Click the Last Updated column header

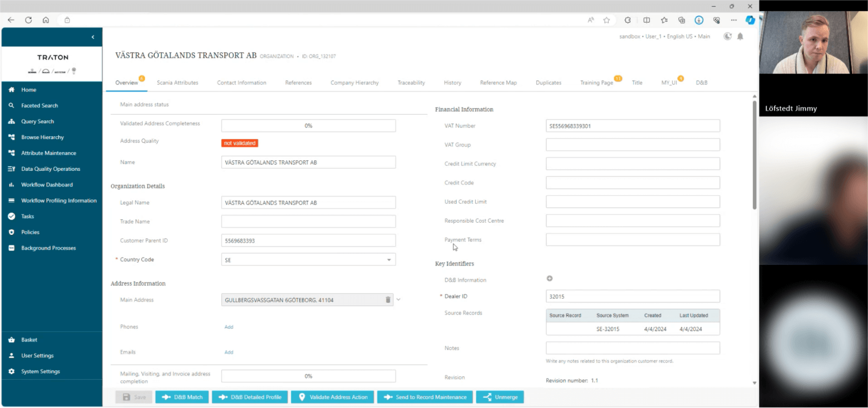tap(693, 316)
